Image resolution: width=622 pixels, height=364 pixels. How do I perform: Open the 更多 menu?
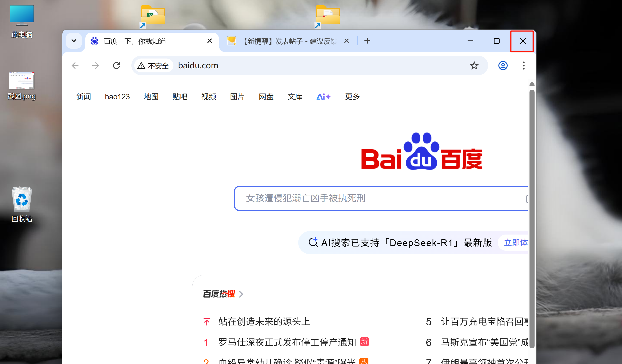[x=352, y=97]
